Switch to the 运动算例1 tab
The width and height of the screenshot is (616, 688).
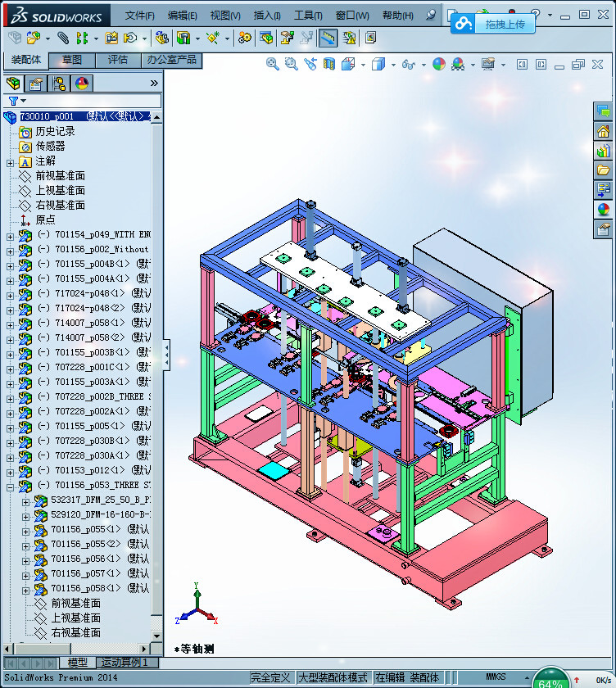125,662
